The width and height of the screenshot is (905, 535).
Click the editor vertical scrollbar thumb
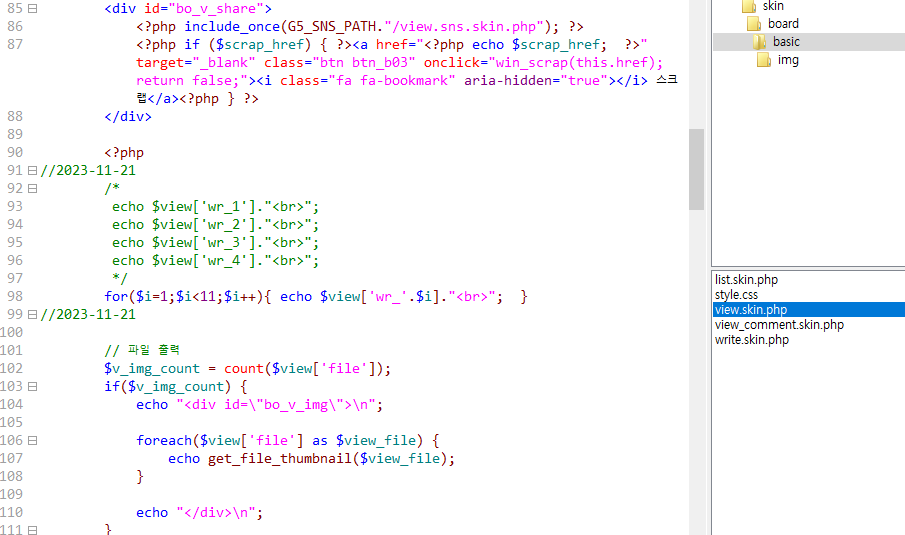click(696, 169)
